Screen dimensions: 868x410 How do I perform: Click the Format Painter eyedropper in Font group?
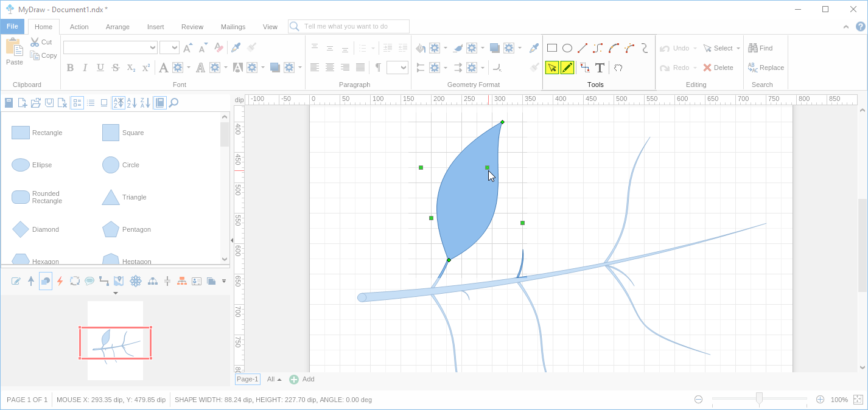(236, 47)
